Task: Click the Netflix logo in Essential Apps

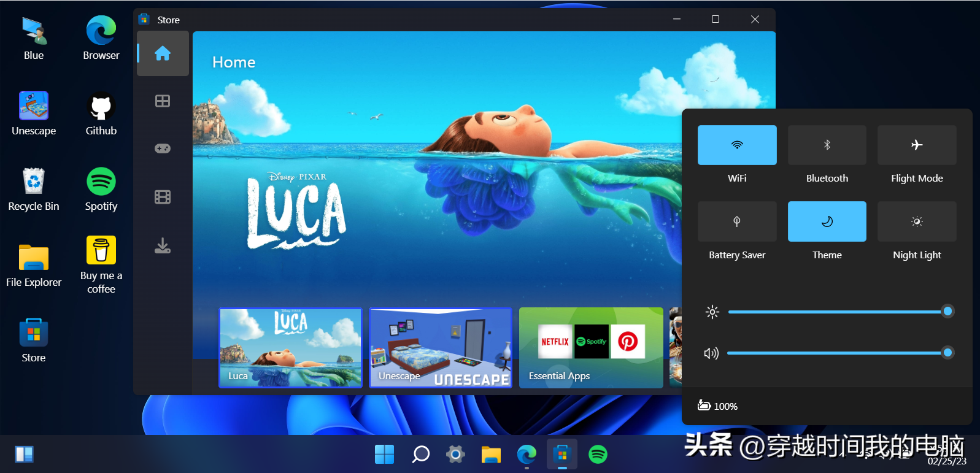Action: (555, 342)
